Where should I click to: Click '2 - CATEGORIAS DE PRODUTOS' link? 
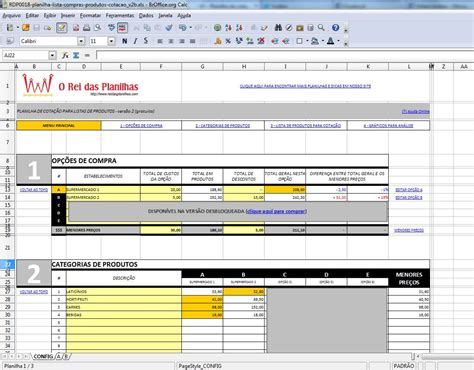pyautogui.click(x=223, y=126)
